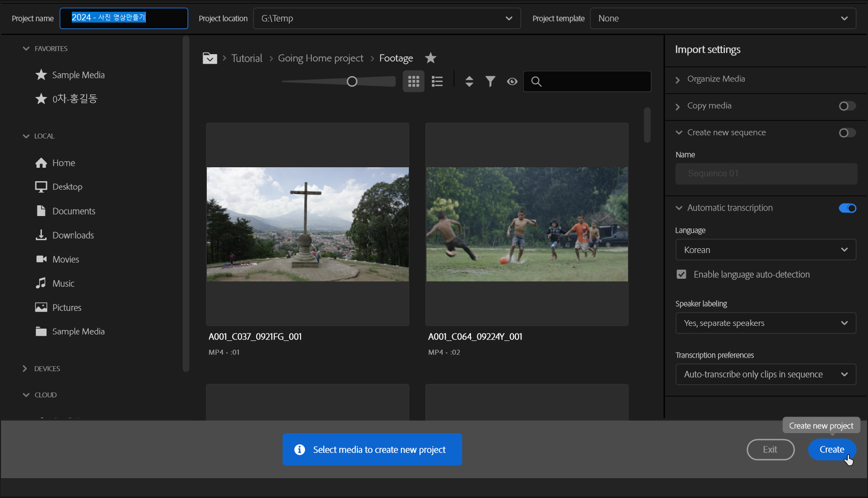Switch to list view
Image resolution: width=868 pixels, height=498 pixels.
tap(437, 81)
